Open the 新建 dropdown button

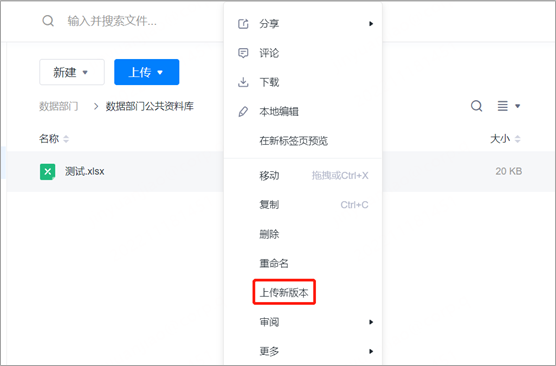coord(72,72)
